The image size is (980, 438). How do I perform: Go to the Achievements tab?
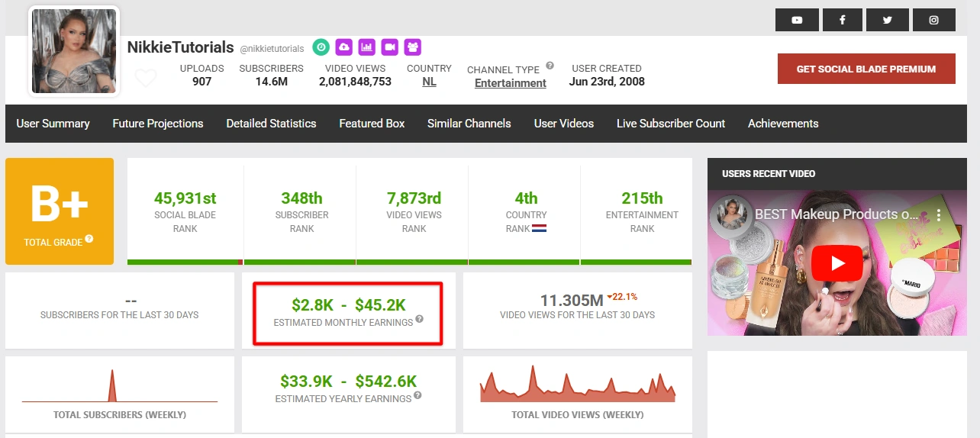[783, 124]
